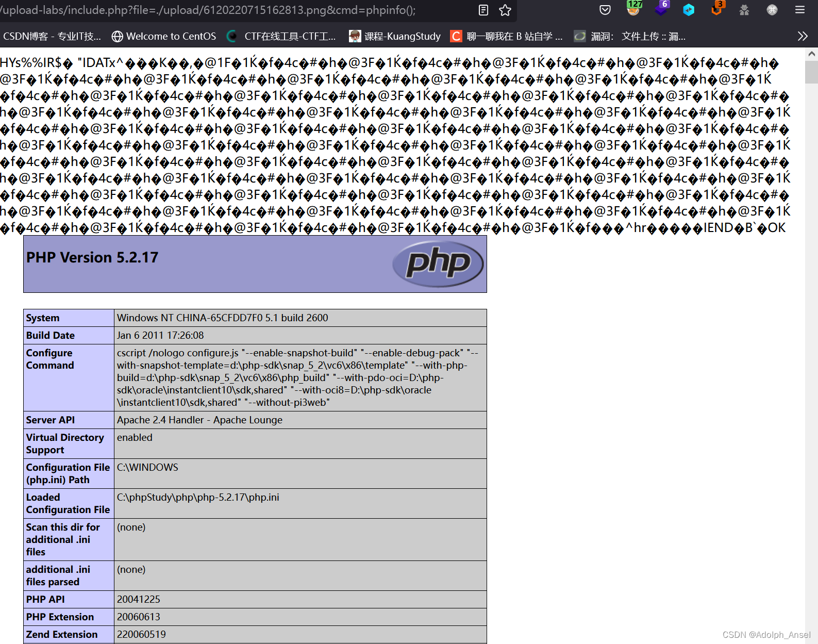818x644 pixels.
Task: Open grey command-symbol extension icon
Action: 772,10
